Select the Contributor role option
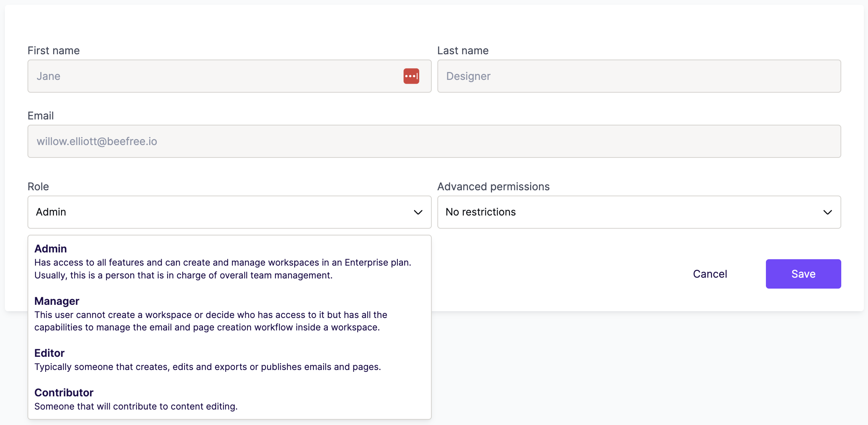Viewport: 868px width, 425px height. click(229, 399)
